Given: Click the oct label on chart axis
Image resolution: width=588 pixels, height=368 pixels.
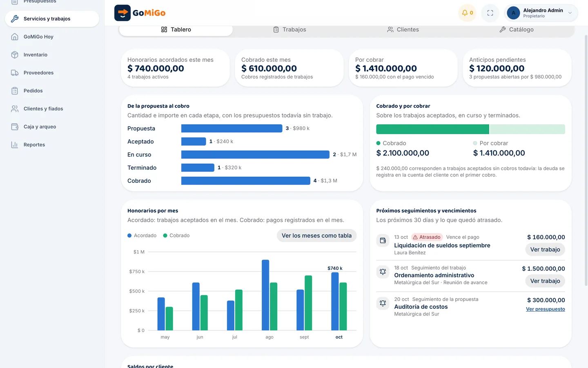Looking at the screenshot, I should click(339, 337).
